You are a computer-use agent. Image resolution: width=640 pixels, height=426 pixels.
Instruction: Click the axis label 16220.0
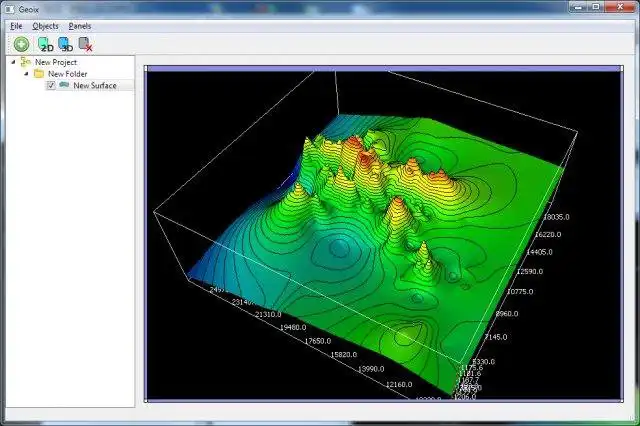(x=548, y=235)
